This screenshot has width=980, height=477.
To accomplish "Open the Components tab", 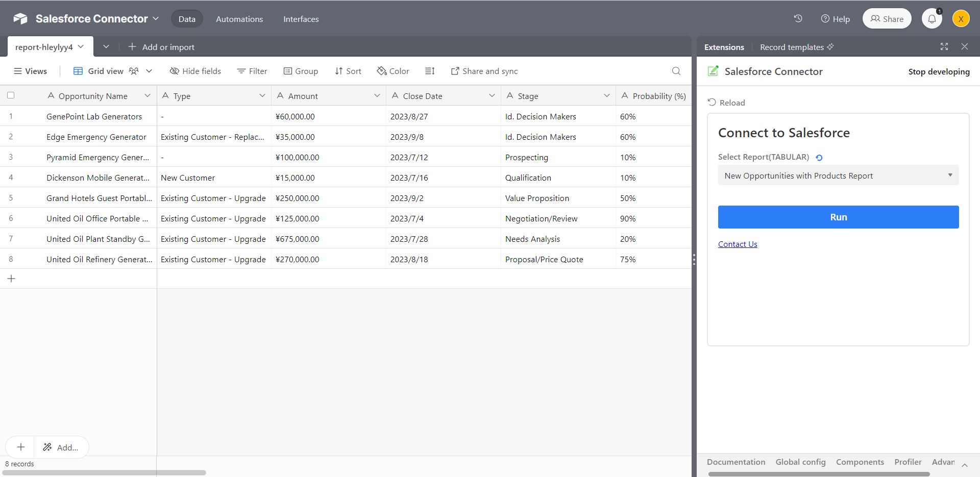I will click(x=860, y=462).
